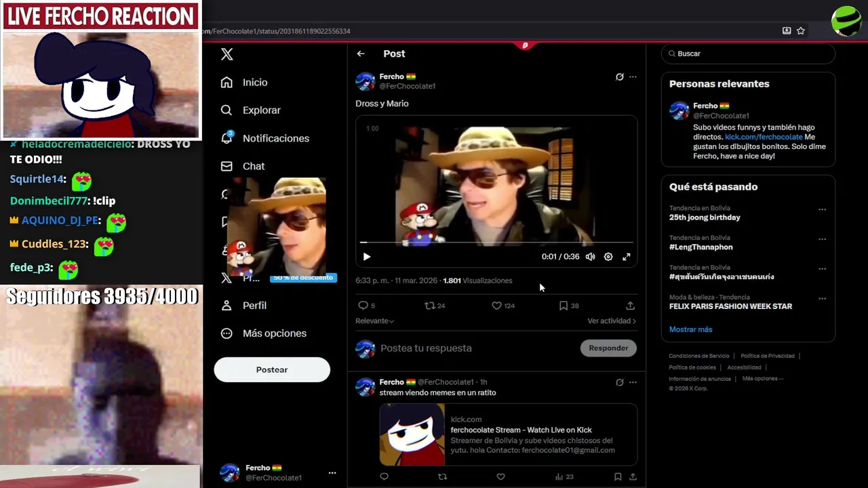Expand the Relevante sort dropdown
Viewport: 868px width, 488px height.
(x=375, y=321)
